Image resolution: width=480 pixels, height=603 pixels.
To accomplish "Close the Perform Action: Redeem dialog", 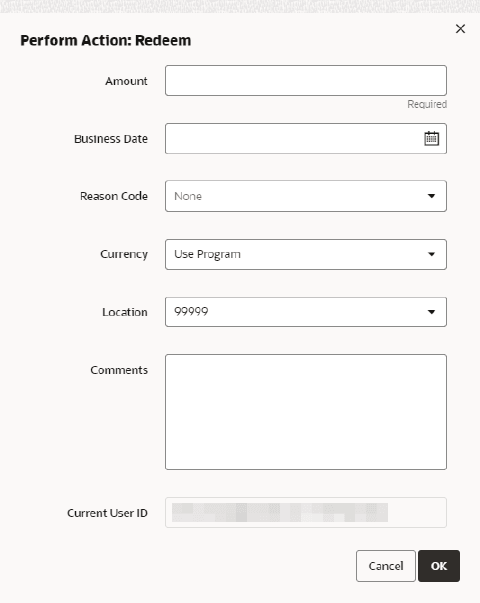I will 460,29.
